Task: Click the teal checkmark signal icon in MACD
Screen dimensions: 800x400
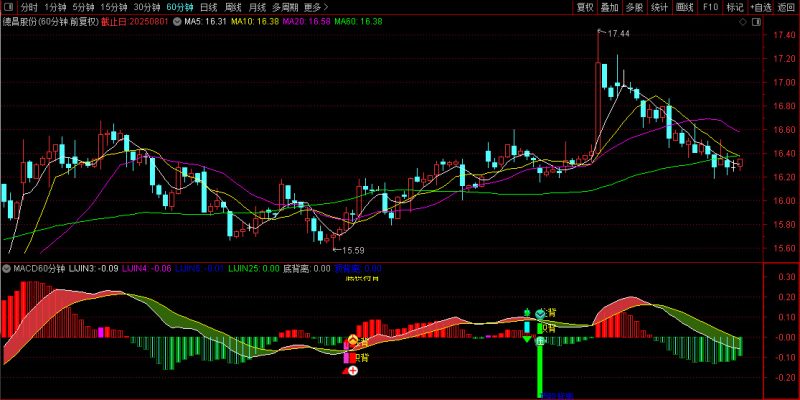Action: click(x=541, y=313)
